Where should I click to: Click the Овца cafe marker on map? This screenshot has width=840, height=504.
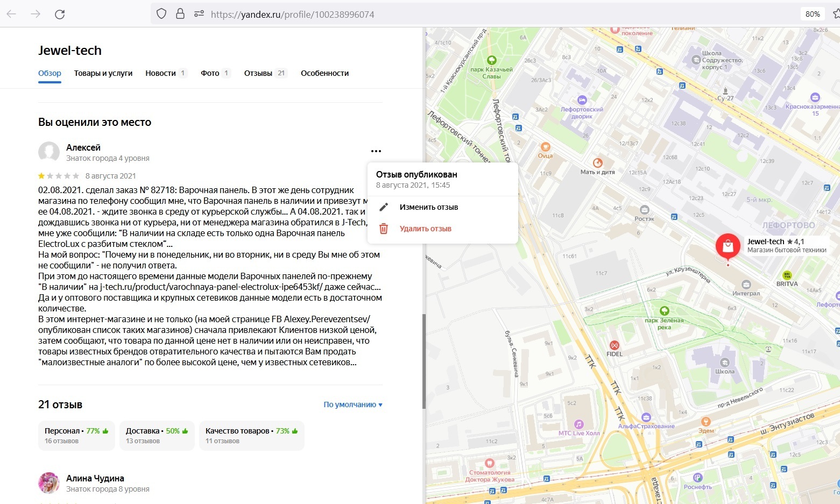(545, 147)
